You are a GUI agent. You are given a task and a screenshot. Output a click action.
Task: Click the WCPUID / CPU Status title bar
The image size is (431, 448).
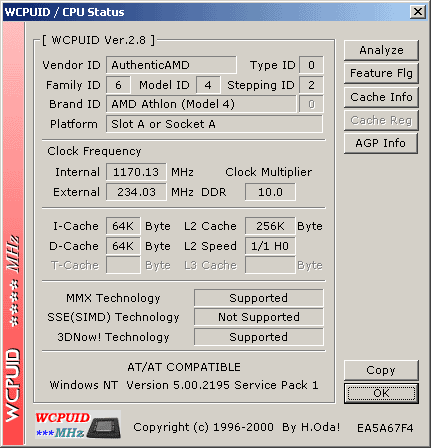[x=215, y=12]
